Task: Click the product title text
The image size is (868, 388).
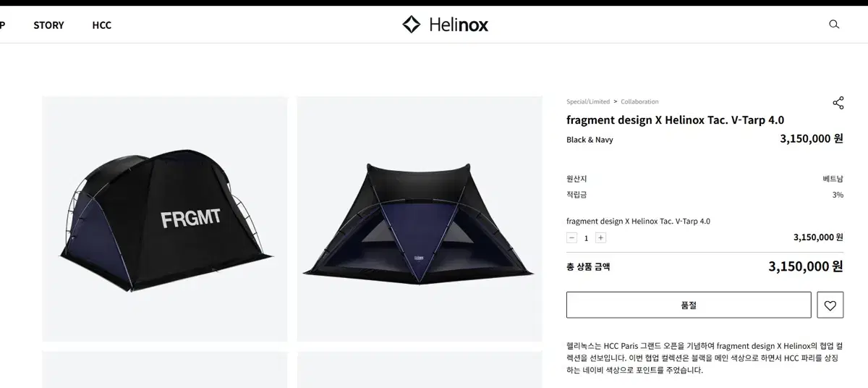Action: 674,120
